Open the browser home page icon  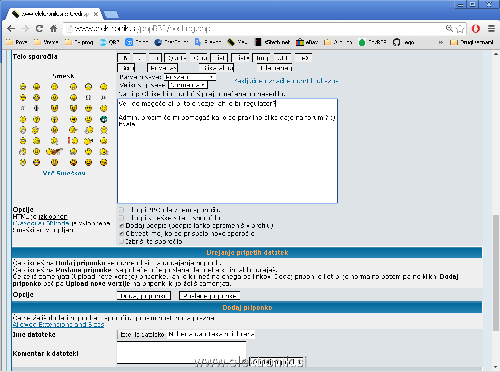(53, 29)
